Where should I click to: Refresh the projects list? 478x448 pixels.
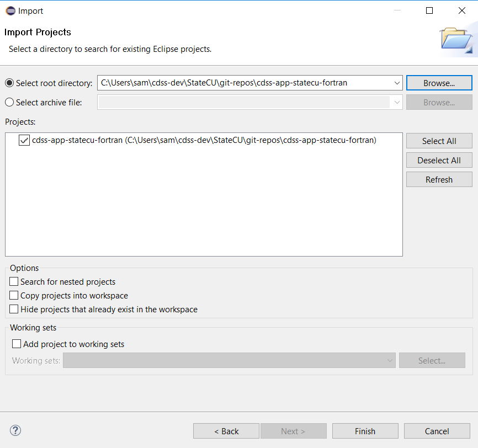[439, 179]
